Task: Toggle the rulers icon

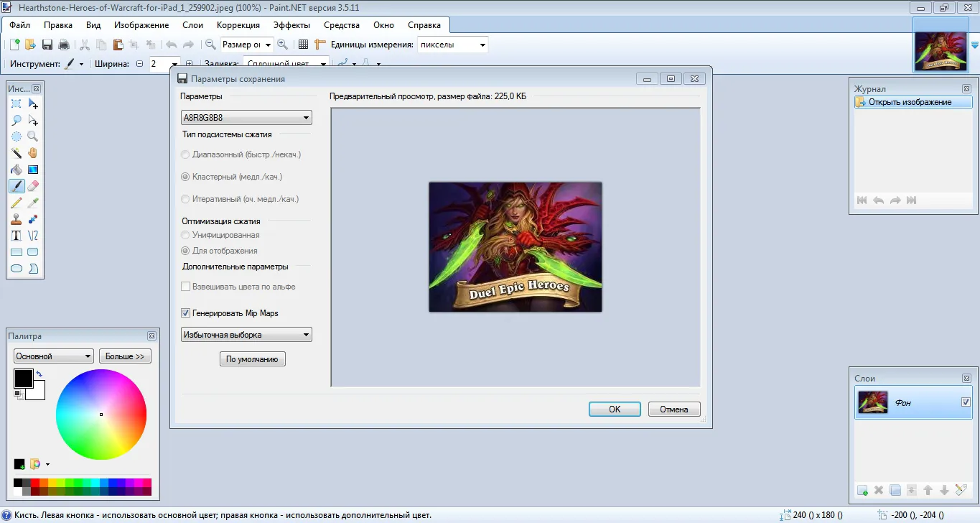Action: pyautogui.click(x=320, y=45)
